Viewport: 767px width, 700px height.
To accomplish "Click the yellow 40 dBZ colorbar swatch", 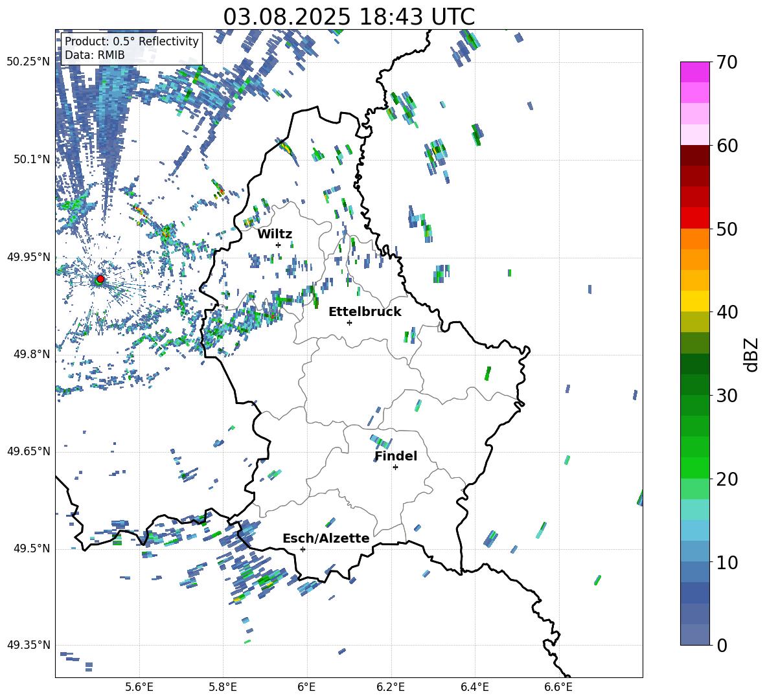I will click(694, 301).
